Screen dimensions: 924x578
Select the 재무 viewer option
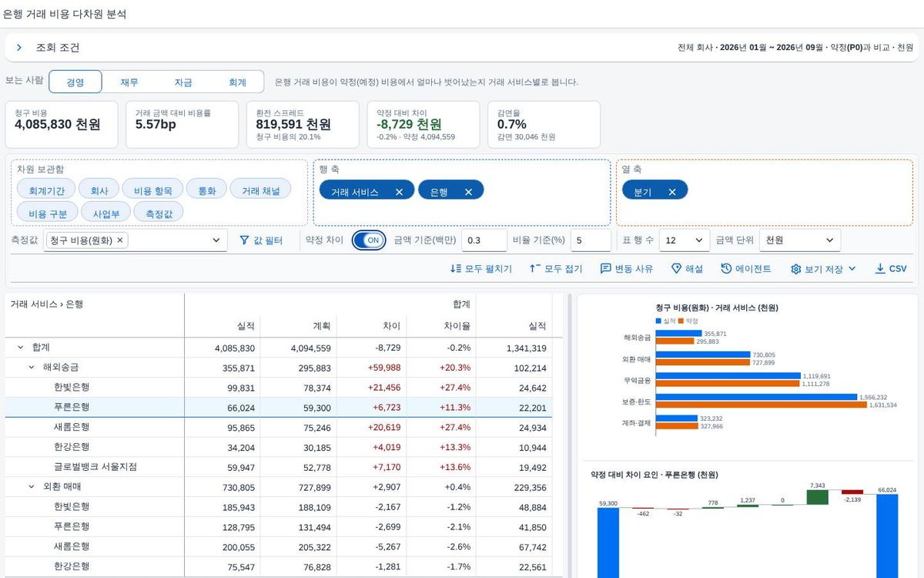point(129,82)
